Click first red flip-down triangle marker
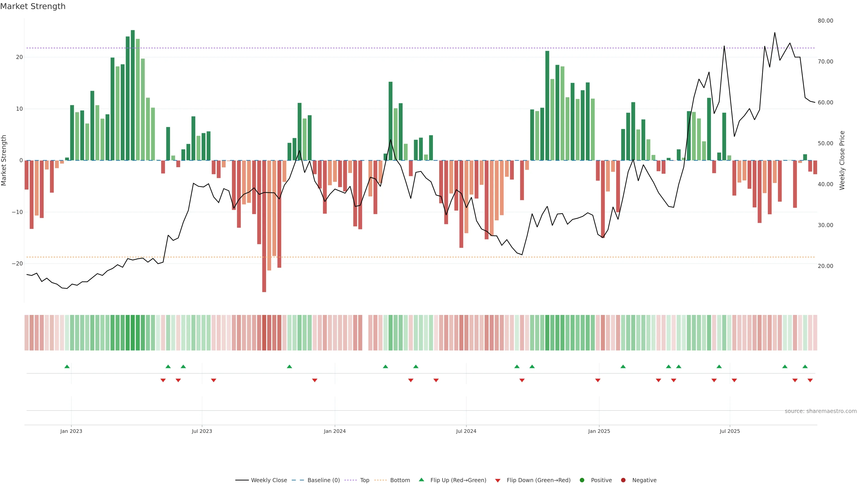Viewport: 868px width, 488px height. 163,380
